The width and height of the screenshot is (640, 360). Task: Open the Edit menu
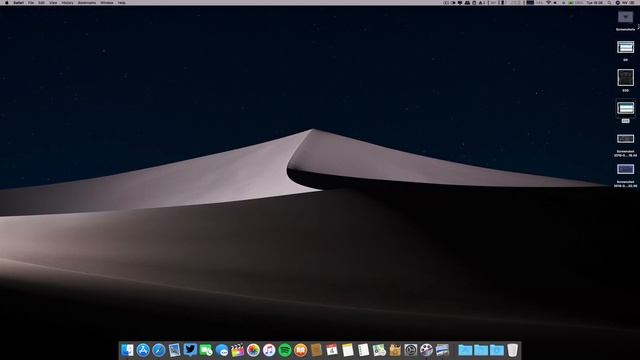point(42,2)
